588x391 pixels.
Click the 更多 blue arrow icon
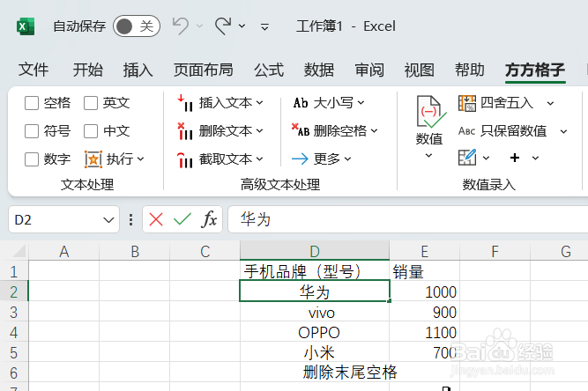click(x=300, y=159)
